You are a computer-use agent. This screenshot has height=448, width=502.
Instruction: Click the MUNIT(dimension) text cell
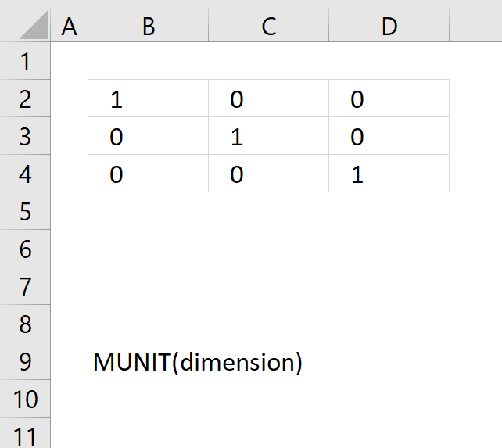pyautogui.click(x=198, y=362)
